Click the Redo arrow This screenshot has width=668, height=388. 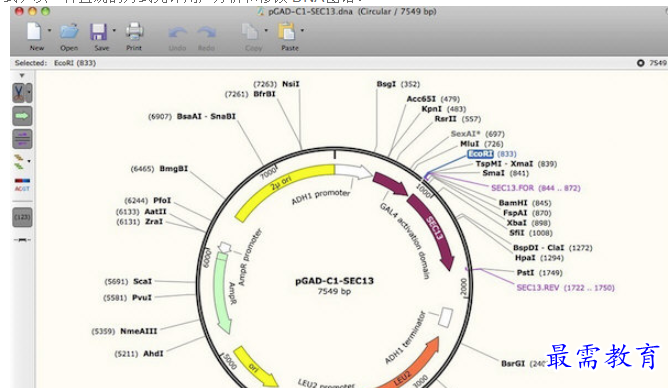pyautogui.click(x=206, y=32)
